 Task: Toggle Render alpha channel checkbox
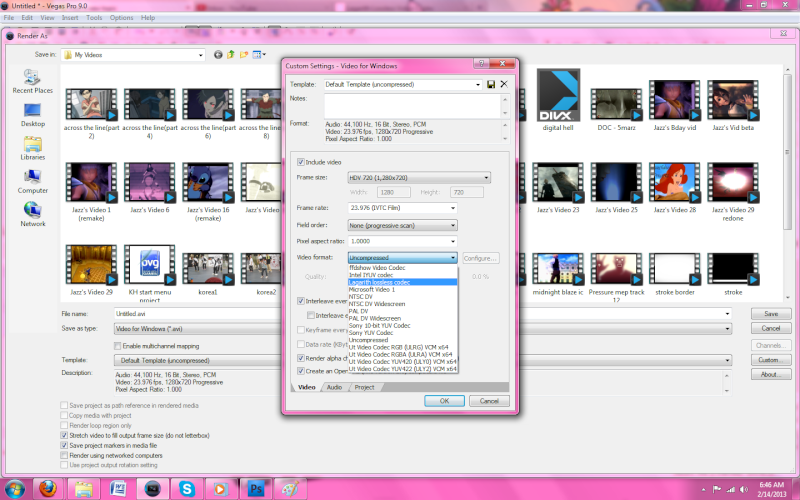coord(301,358)
